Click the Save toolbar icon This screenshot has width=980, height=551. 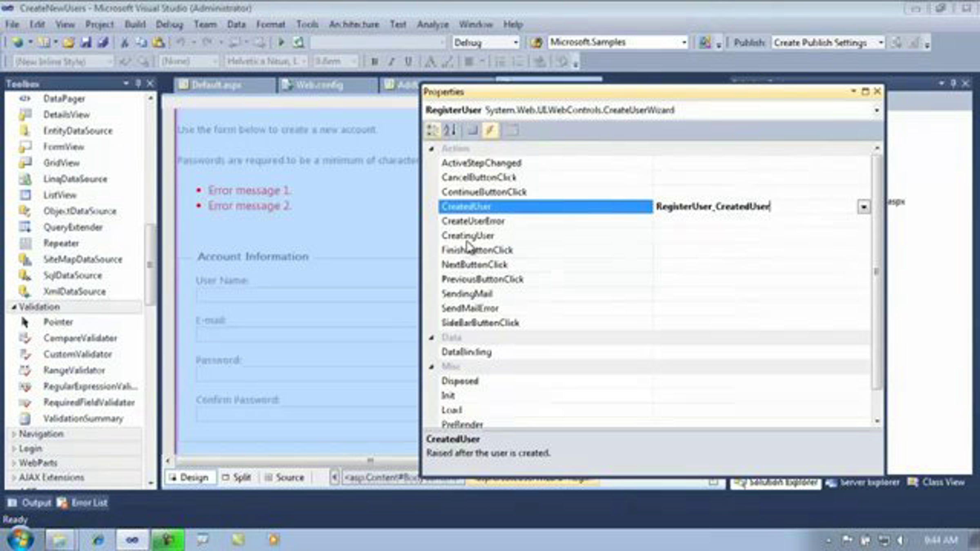pos(85,42)
